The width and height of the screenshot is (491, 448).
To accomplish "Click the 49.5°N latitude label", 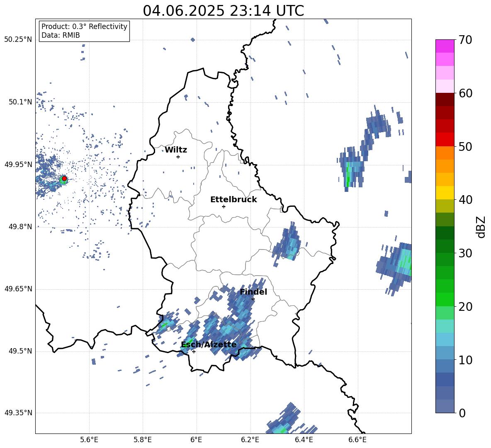I will tap(20, 351).
